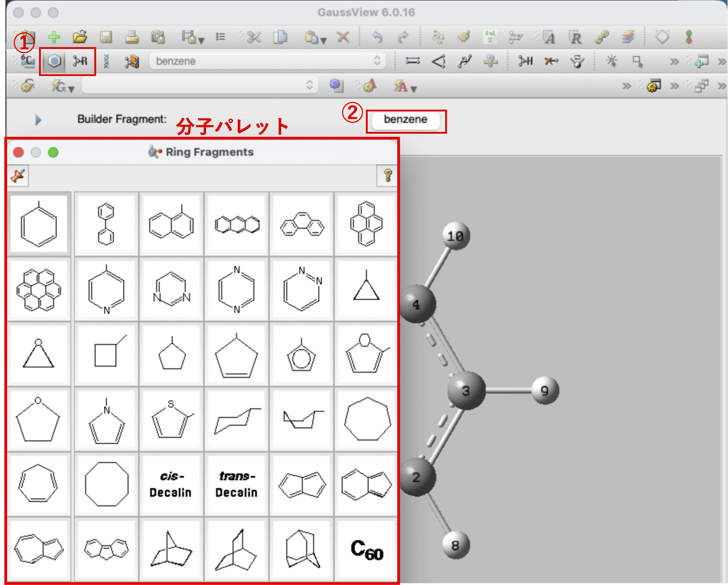This screenshot has width=728, height=585.
Task: Click the modify bond tool icon
Action: pyautogui.click(x=413, y=61)
